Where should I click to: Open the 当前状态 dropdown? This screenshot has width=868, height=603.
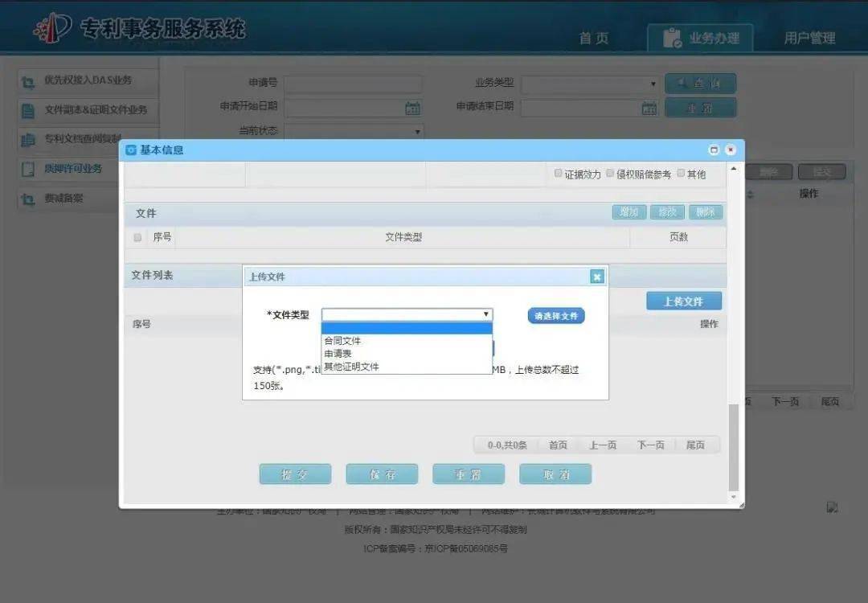point(417,131)
